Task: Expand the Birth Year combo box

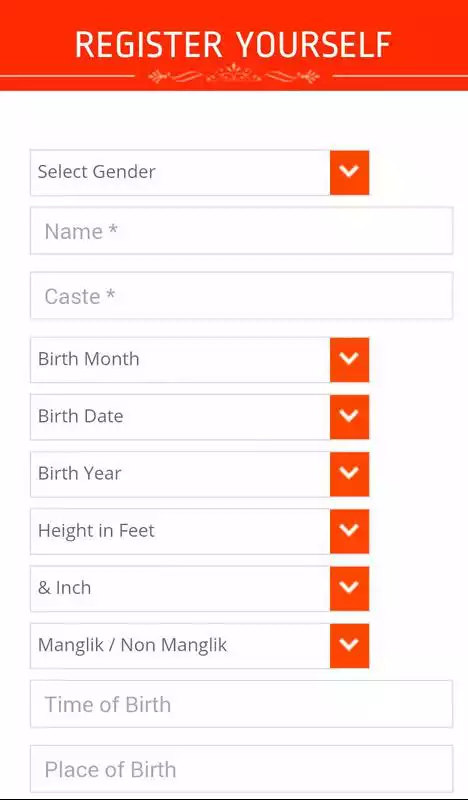Action: pyautogui.click(x=200, y=474)
